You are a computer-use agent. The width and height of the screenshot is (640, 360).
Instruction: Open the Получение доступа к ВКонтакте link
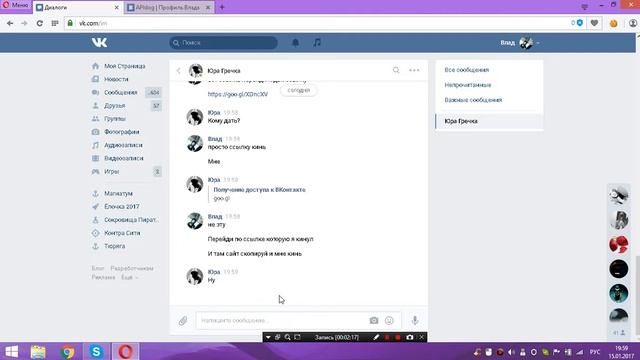point(259,190)
